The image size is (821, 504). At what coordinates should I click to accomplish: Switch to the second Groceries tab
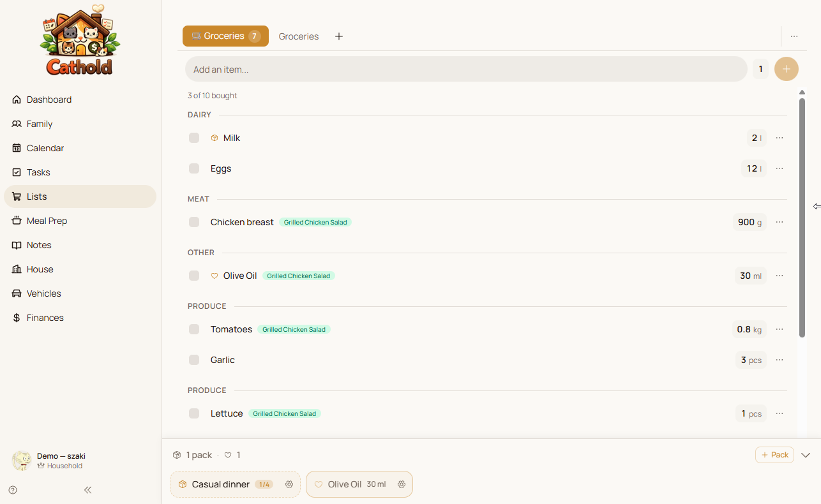[299, 36]
